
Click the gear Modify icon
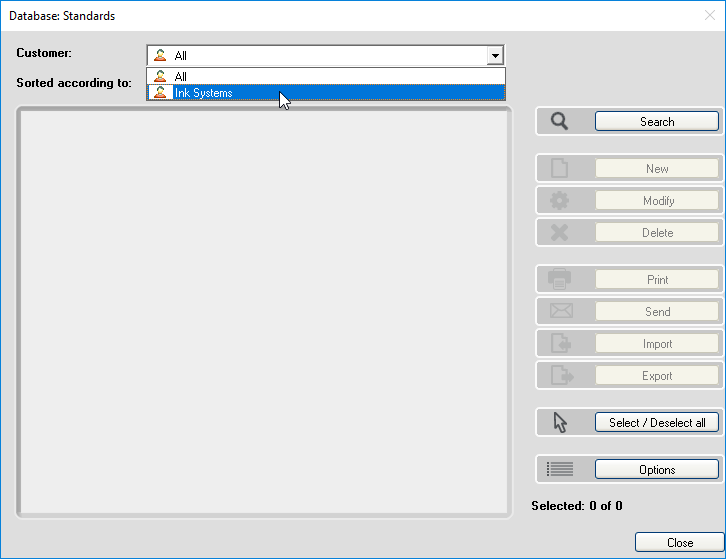point(559,201)
